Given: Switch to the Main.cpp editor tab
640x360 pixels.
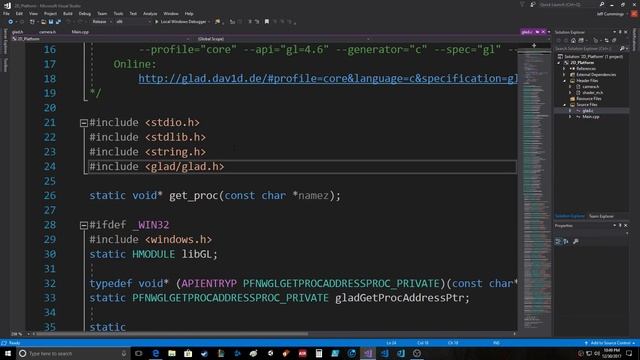Looking at the screenshot, I should click(x=80, y=32).
